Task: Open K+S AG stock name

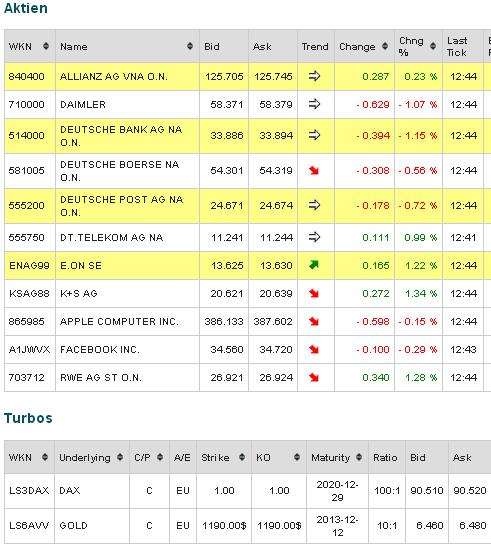Action: pyautogui.click(x=79, y=294)
